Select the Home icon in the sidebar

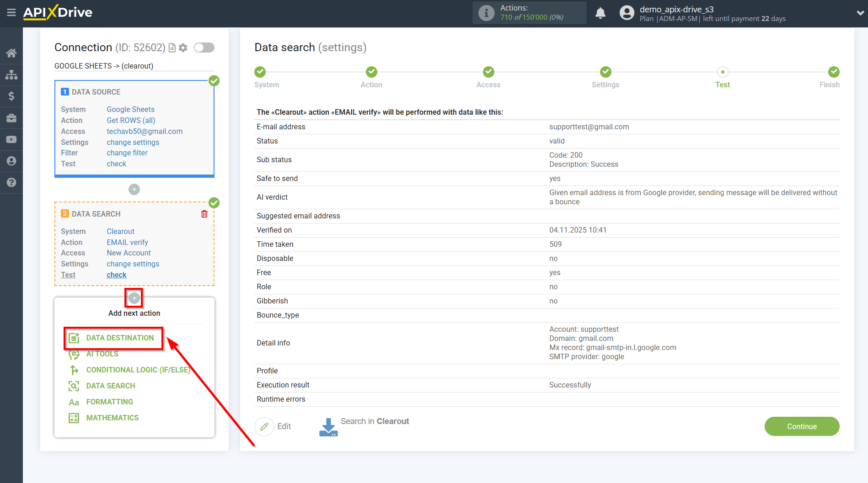pos(11,53)
